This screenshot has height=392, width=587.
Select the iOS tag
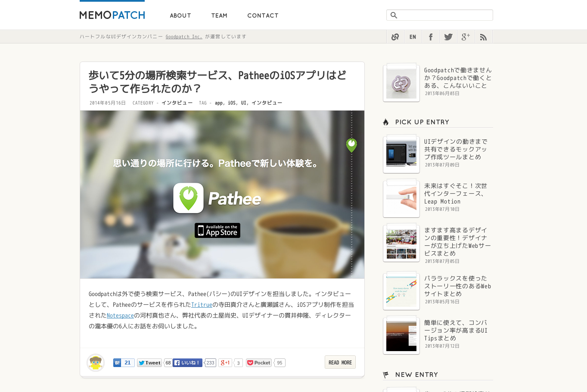(x=232, y=103)
